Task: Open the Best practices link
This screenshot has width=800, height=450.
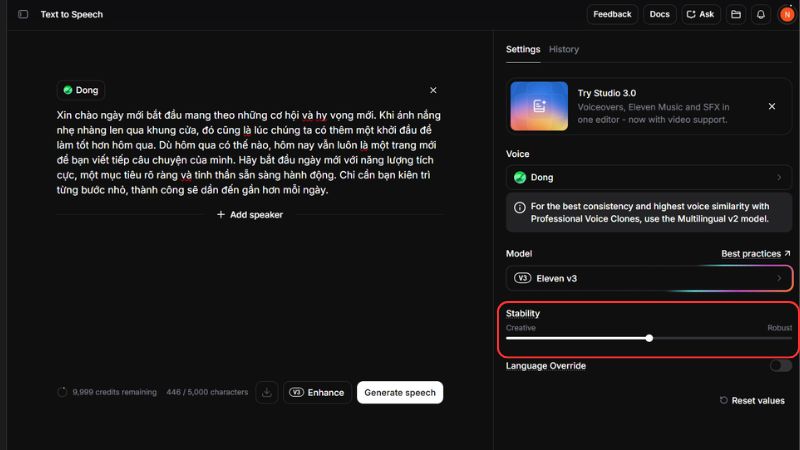Action: pyautogui.click(x=756, y=254)
